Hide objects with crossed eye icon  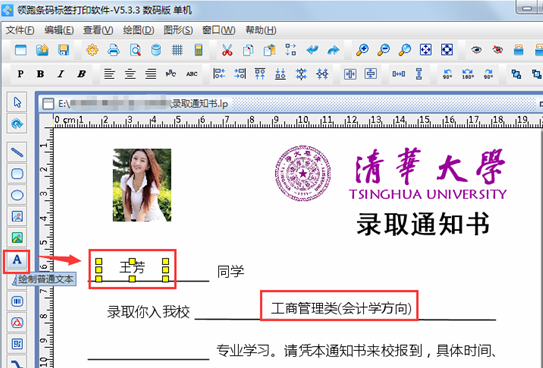click(x=498, y=50)
